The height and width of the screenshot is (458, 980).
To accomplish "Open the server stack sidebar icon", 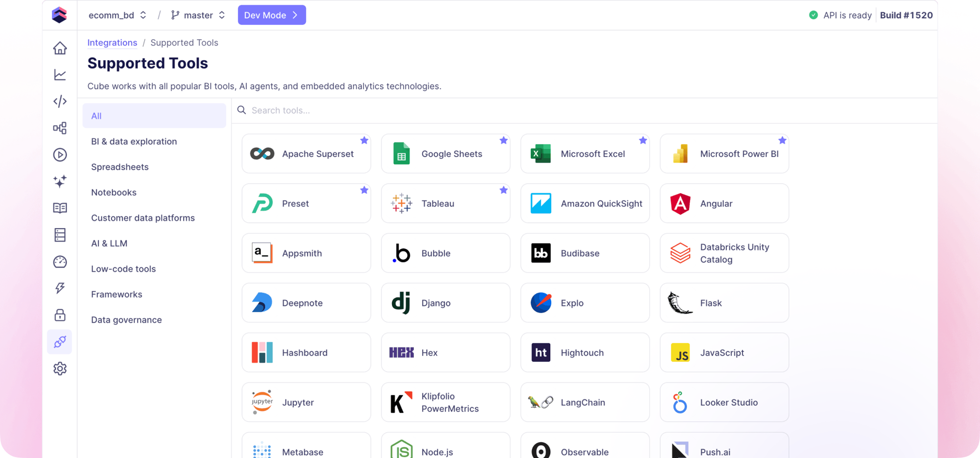I will point(60,235).
